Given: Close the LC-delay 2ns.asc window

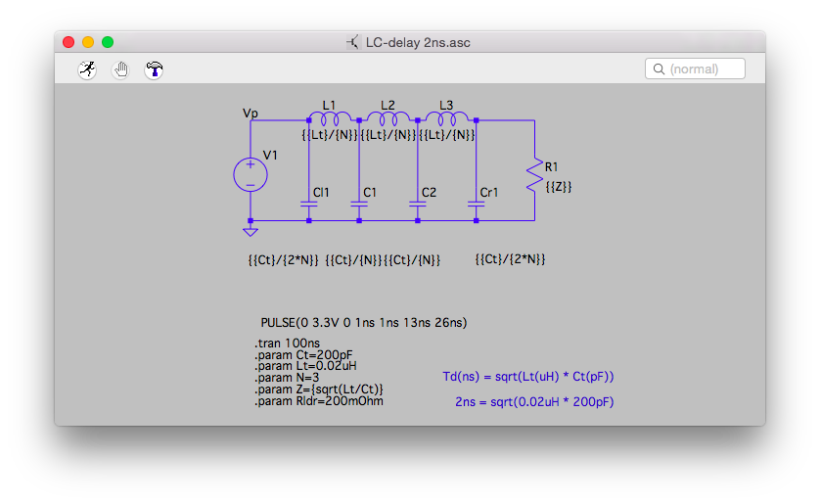Looking at the screenshot, I should [68, 42].
